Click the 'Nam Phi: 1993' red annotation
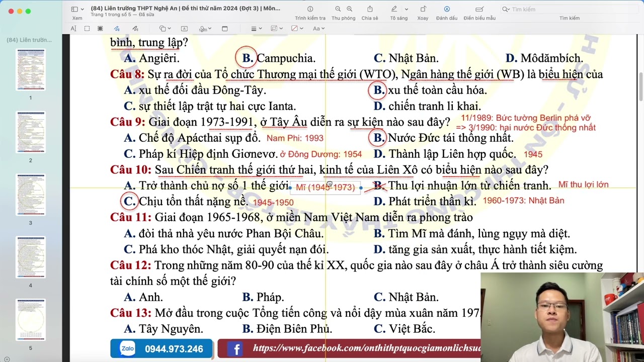 295,138
